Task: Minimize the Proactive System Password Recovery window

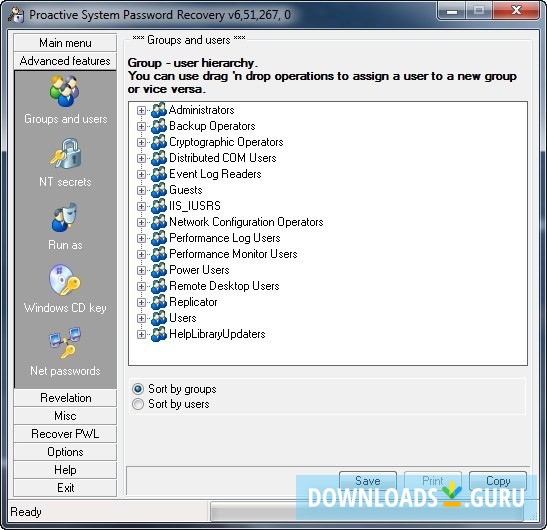Action: (x=452, y=12)
